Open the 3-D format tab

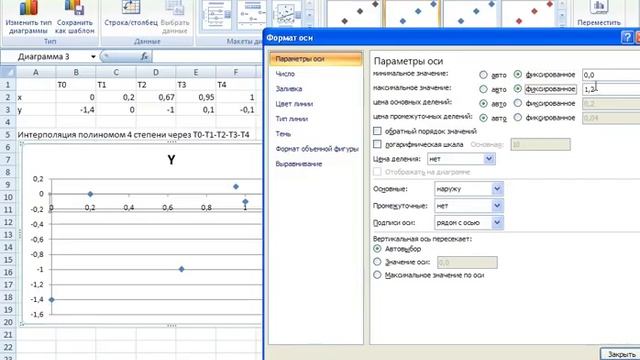[317, 149]
